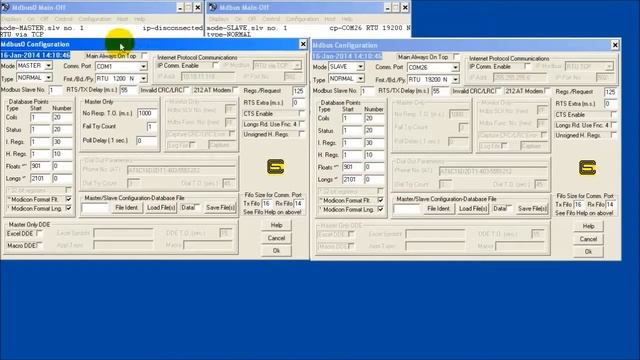640x360 pixels.
Task: Click the Regs./Request field in Mdbus0 Configuration
Action: (x=298, y=91)
